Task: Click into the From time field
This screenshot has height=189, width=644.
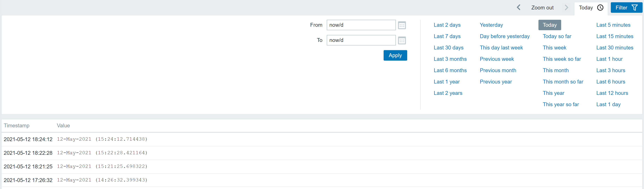Action: pos(361,25)
